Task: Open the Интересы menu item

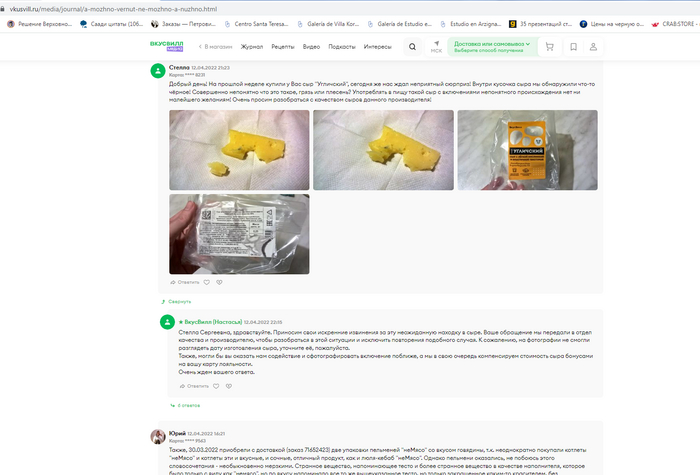Action: point(378,46)
